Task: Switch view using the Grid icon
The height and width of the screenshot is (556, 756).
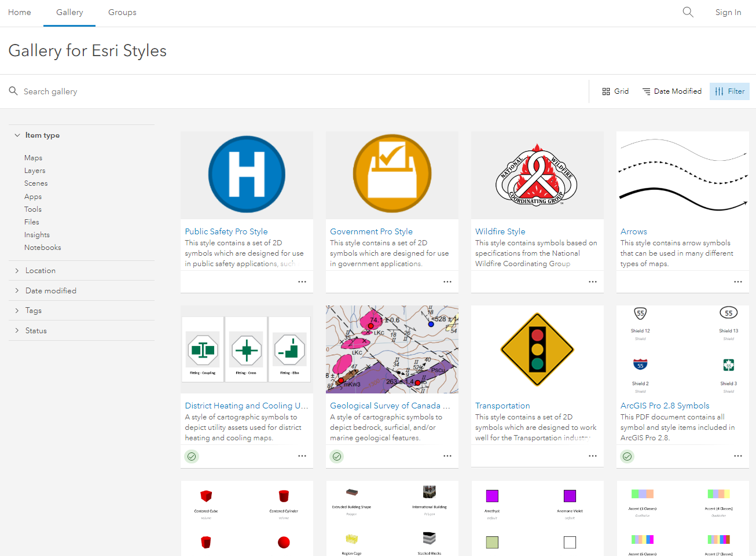Action: tap(615, 91)
